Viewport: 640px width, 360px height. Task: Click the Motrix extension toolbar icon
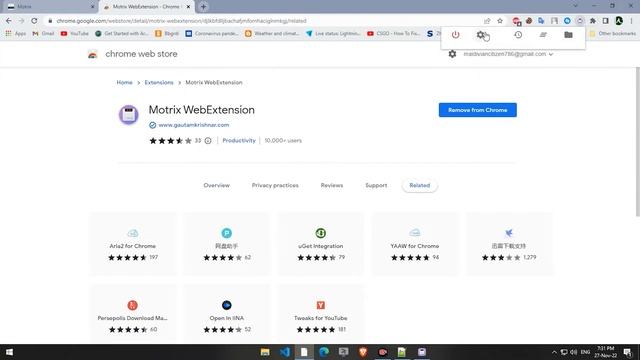click(x=580, y=21)
